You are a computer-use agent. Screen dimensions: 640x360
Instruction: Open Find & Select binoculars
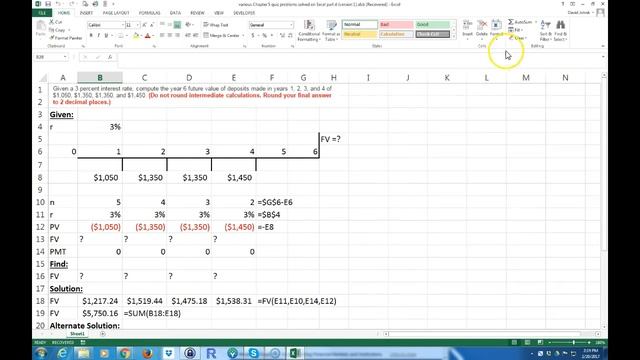[x=560, y=30]
